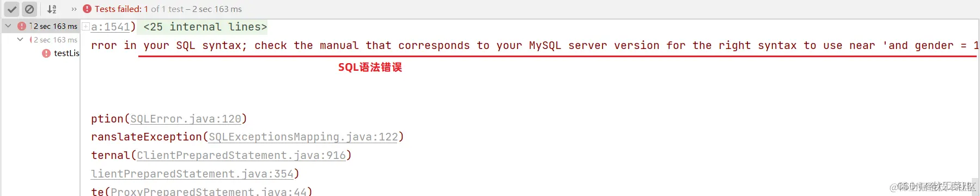Expand the folded 25 internal lines plus box
The image size is (980, 196).
86,26
